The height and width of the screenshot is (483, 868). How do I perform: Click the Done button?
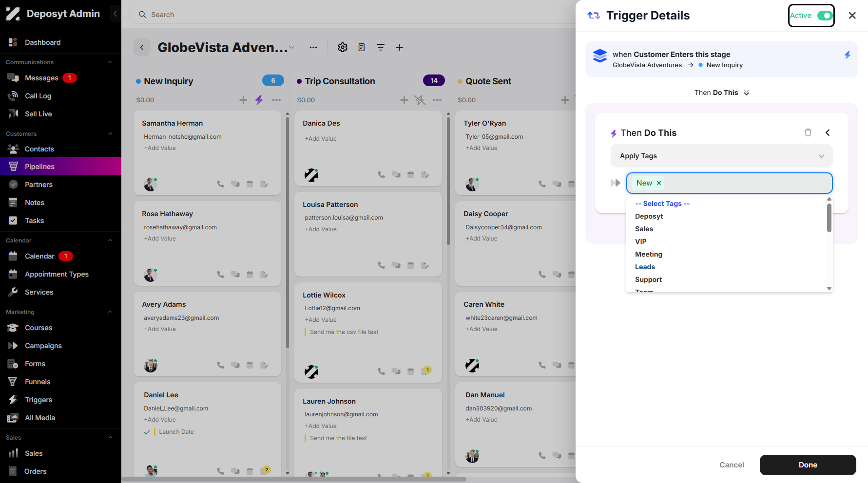click(808, 465)
